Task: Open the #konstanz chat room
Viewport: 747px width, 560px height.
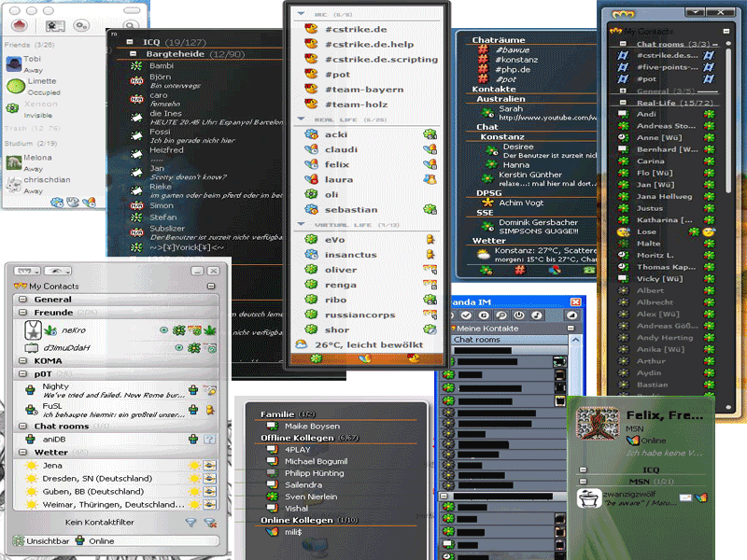Action: click(x=516, y=60)
